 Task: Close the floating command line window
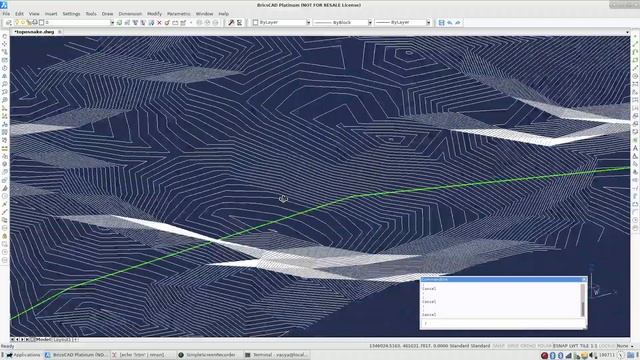pyautogui.click(x=584, y=279)
